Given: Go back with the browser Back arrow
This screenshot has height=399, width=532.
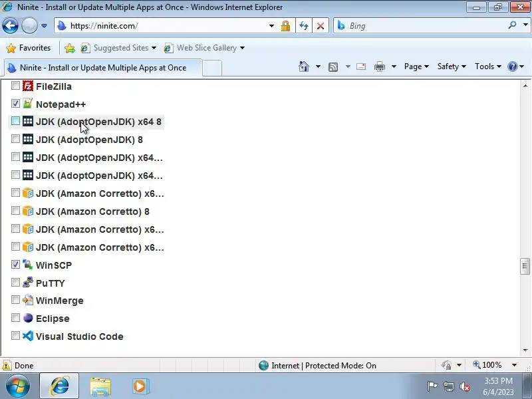Looking at the screenshot, I should click(x=10, y=25).
